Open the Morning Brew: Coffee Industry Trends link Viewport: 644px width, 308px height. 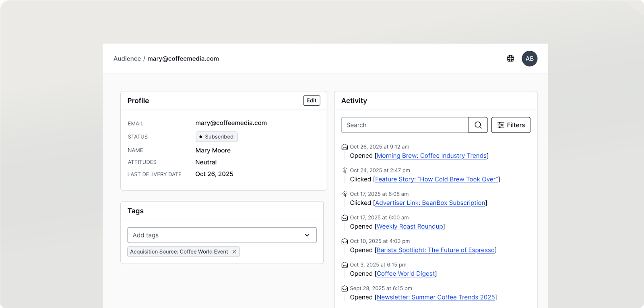[431, 156]
